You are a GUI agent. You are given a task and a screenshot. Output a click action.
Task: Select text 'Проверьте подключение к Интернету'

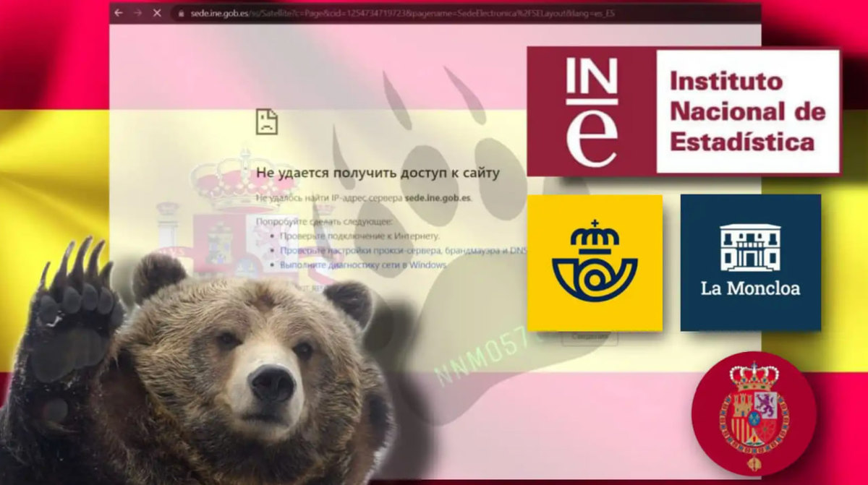coord(359,236)
